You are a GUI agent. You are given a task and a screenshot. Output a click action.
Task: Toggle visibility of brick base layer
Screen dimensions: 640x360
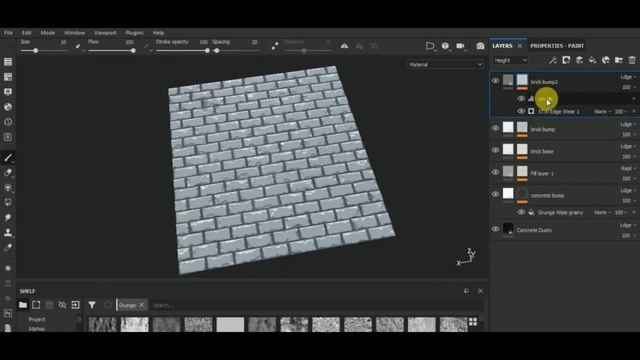pyautogui.click(x=496, y=150)
